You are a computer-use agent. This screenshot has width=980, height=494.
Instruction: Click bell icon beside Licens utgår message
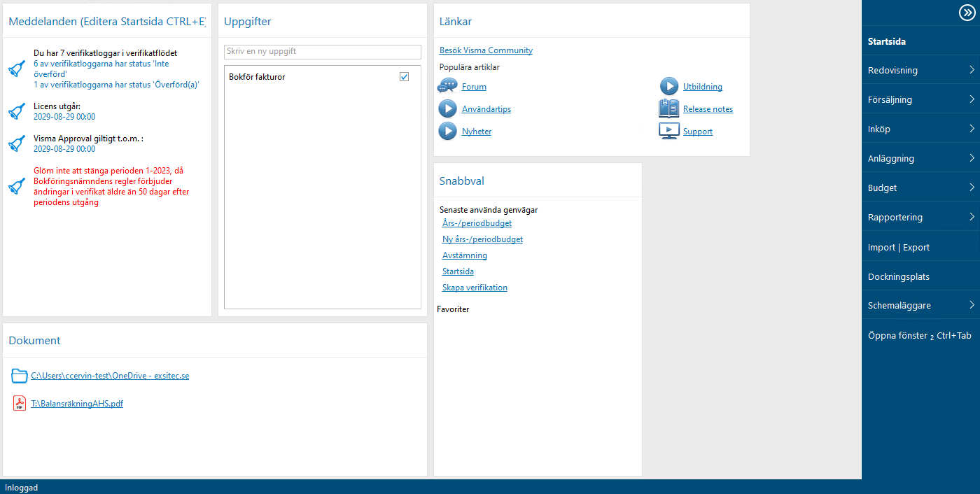pos(17,111)
